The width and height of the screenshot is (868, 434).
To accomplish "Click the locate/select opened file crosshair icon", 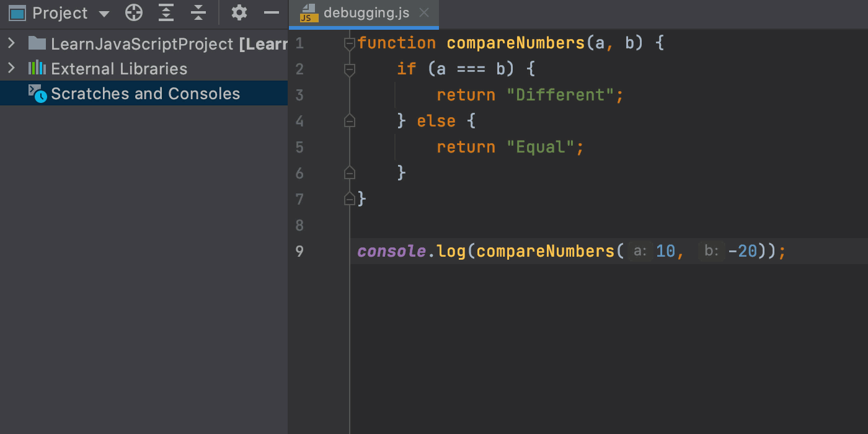I will (x=134, y=12).
